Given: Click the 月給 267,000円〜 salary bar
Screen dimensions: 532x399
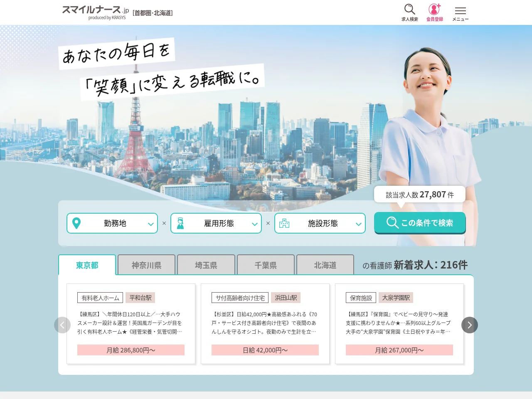Looking at the screenshot, I should [x=399, y=350].
